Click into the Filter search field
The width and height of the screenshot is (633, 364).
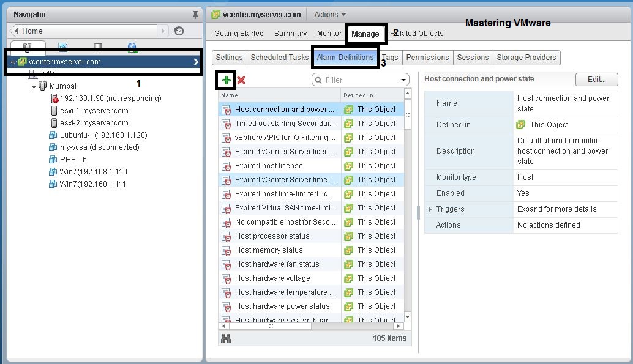(x=360, y=80)
